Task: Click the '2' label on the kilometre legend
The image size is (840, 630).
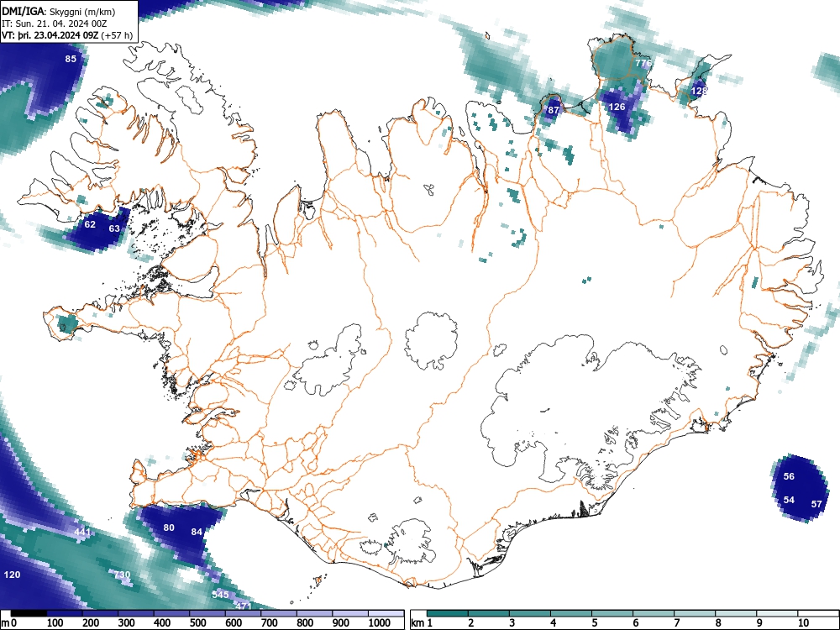Action: [x=470, y=623]
